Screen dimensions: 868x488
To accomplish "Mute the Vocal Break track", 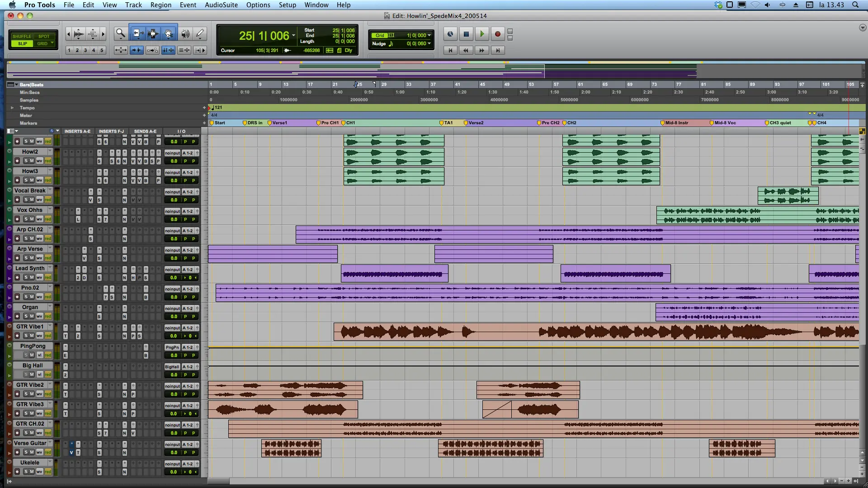I will point(32,200).
